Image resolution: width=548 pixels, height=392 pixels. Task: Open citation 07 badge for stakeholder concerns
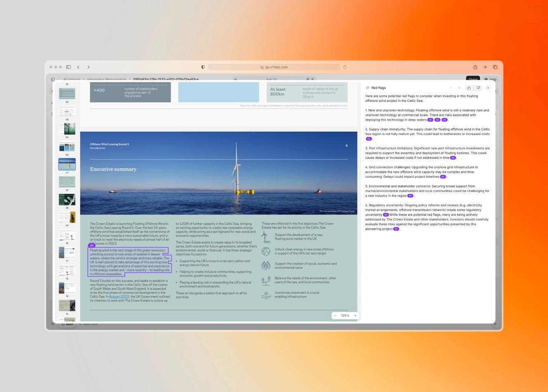[x=410, y=196]
